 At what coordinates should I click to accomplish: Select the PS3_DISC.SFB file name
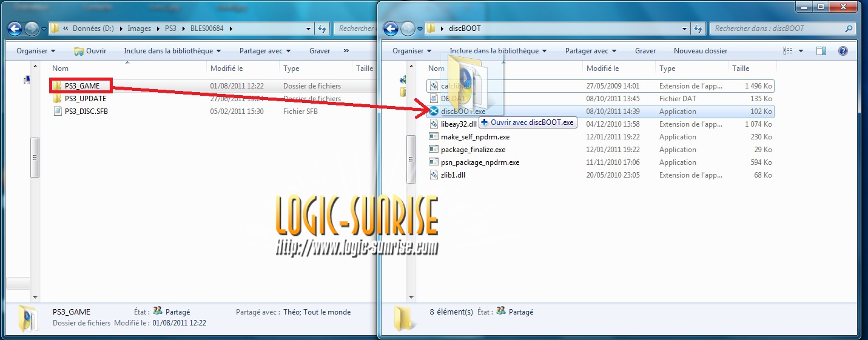click(86, 112)
